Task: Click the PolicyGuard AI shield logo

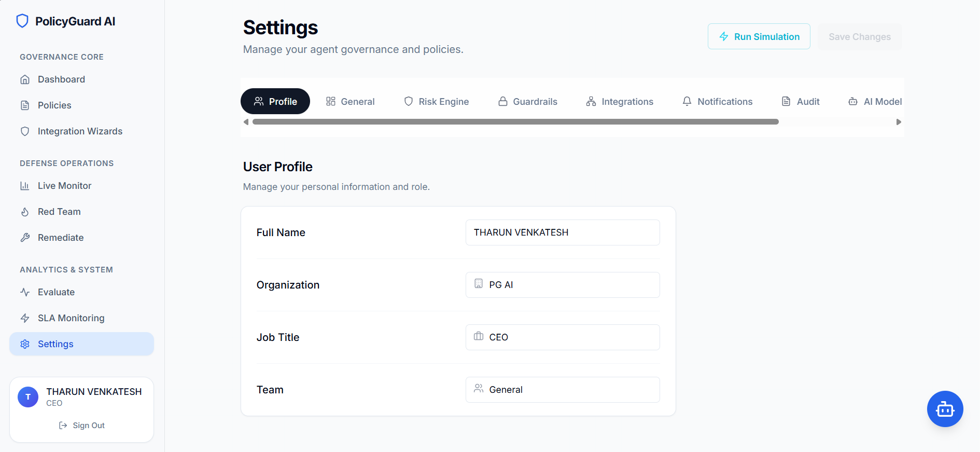Action: coord(22,21)
